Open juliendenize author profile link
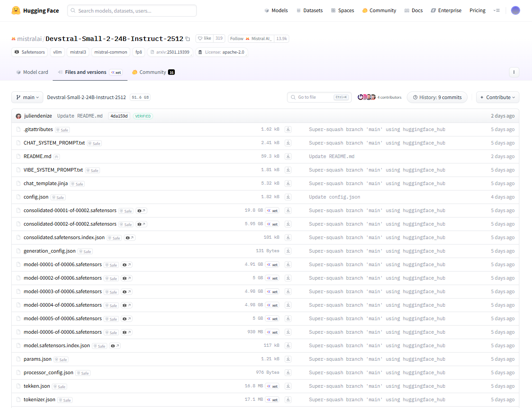The image size is (532, 408). 38,116
